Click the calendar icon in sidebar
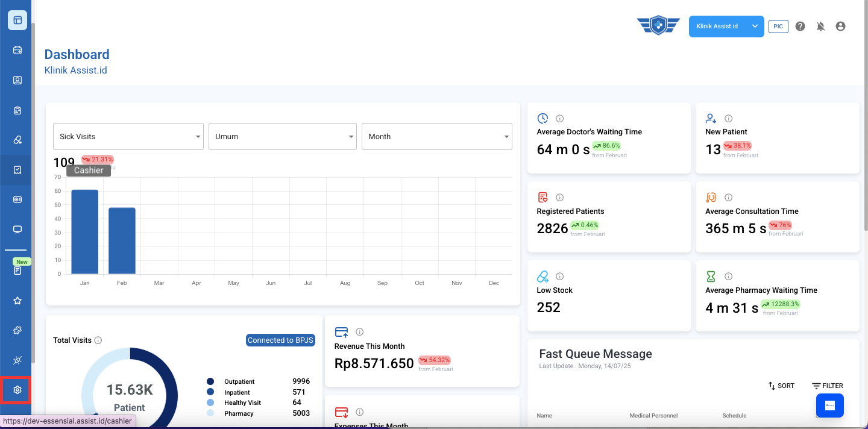Viewport: 868px width, 429px height. click(x=17, y=50)
